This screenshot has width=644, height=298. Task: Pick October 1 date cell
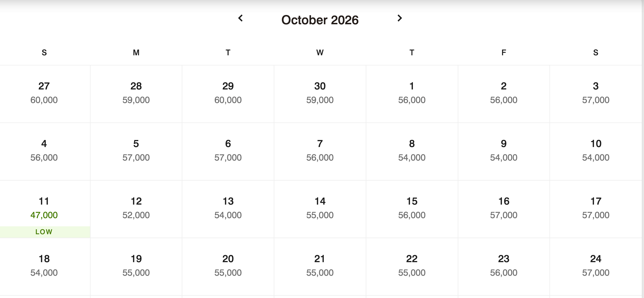click(412, 93)
